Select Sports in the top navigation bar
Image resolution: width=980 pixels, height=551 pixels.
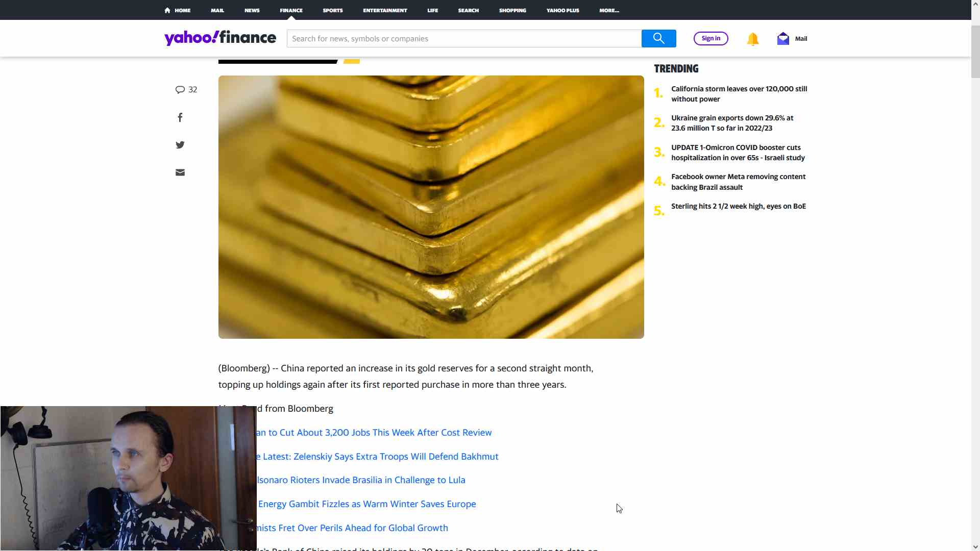click(332, 10)
